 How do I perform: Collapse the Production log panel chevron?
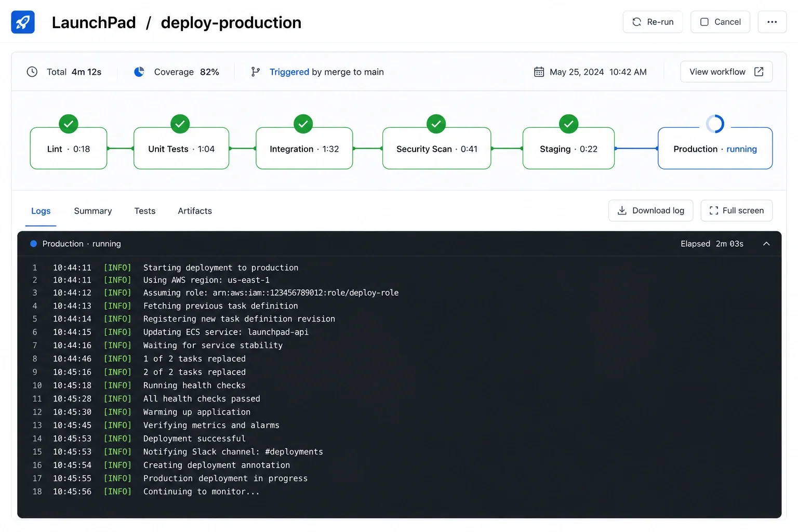pyautogui.click(x=766, y=244)
